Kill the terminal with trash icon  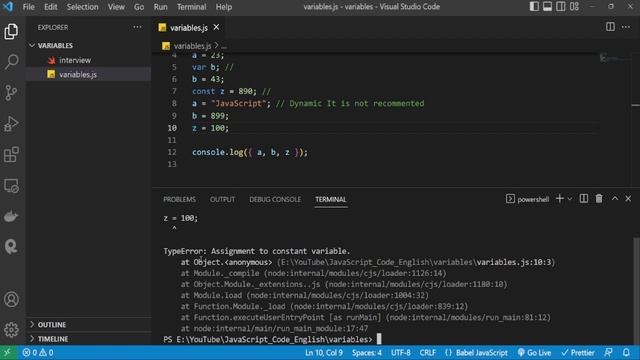click(599, 199)
